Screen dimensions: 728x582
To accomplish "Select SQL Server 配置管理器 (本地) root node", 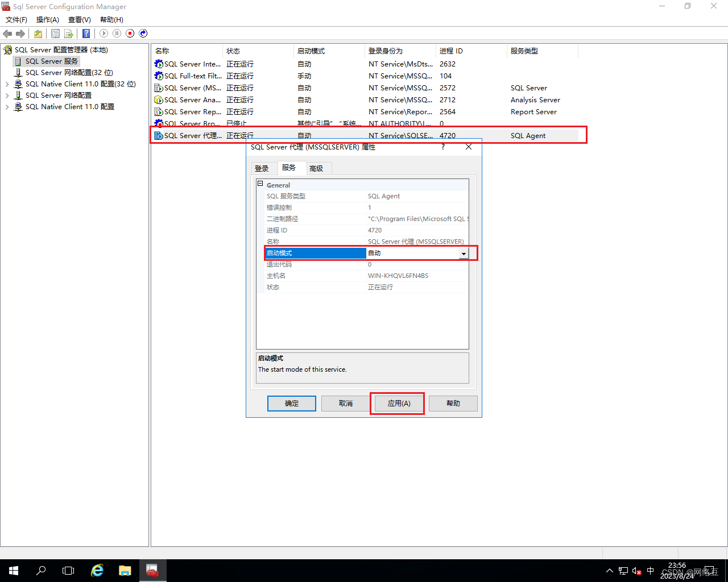I will point(61,50).
